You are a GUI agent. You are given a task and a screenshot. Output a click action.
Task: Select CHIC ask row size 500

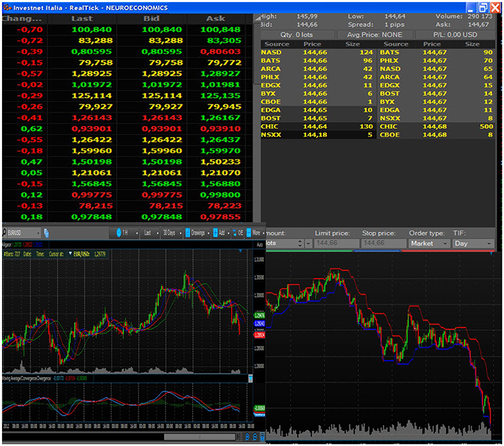tap(436, 126)
